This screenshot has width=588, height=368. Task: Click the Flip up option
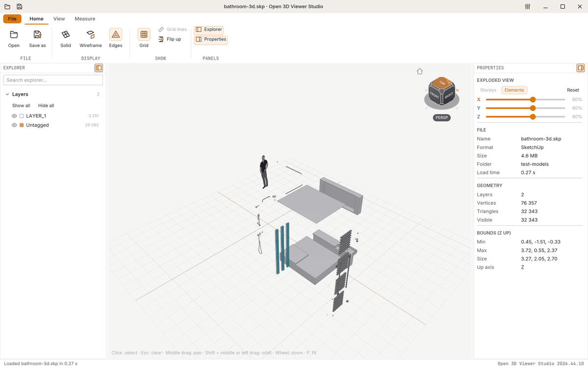point(170,39)
